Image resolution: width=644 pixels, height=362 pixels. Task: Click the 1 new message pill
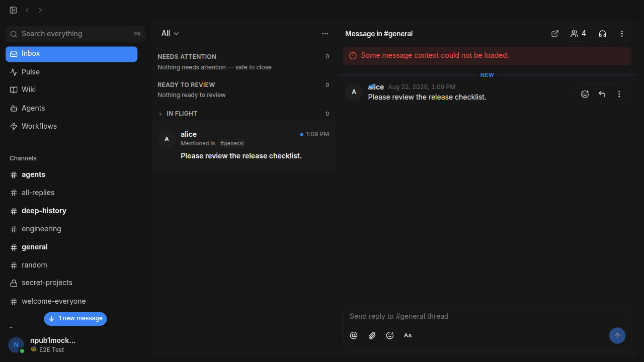click(75, 319)
